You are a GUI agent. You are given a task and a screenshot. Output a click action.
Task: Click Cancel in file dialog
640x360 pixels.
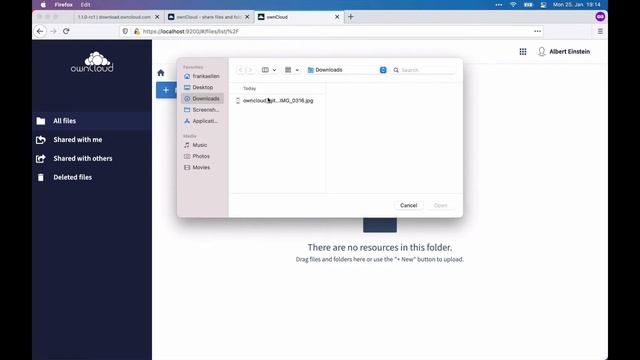[409, 205]
